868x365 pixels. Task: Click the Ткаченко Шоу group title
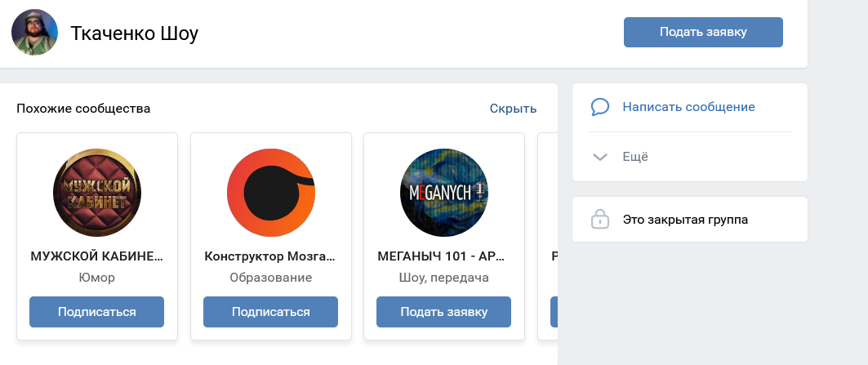[135, 33]
